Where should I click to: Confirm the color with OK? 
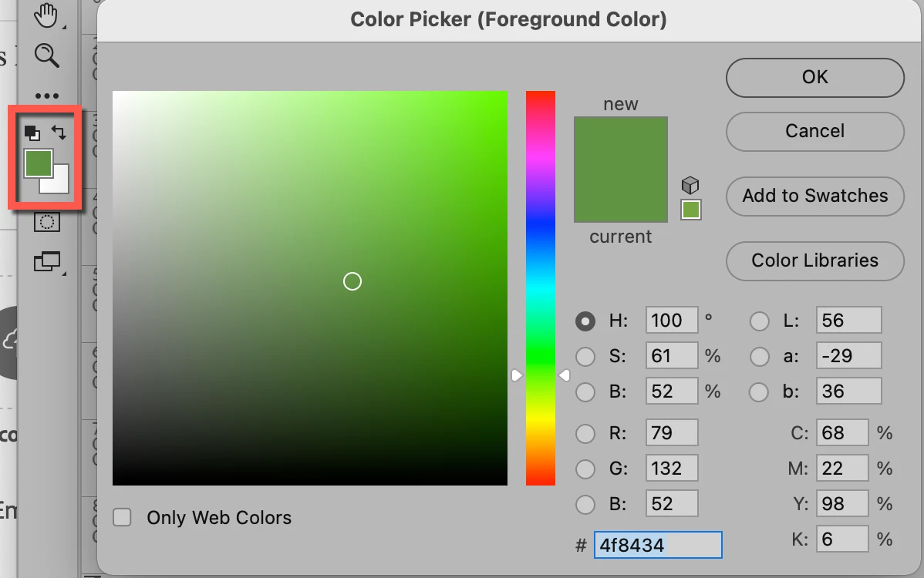coord(815,77)
